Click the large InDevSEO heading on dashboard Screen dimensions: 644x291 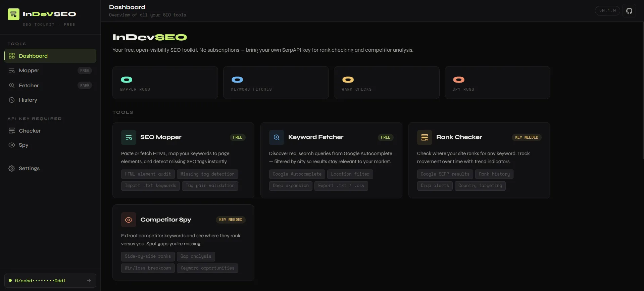click(150, 37)
